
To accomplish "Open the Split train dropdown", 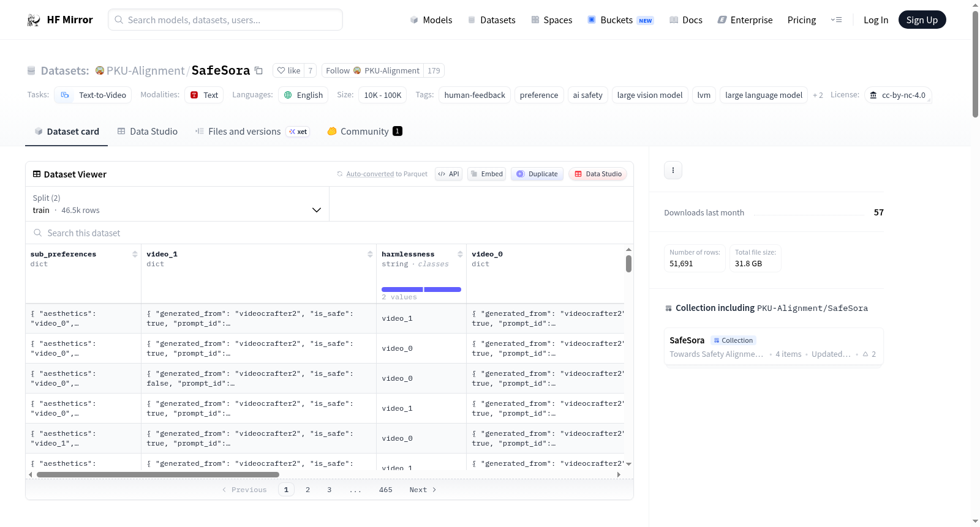I will coord(177,204).
